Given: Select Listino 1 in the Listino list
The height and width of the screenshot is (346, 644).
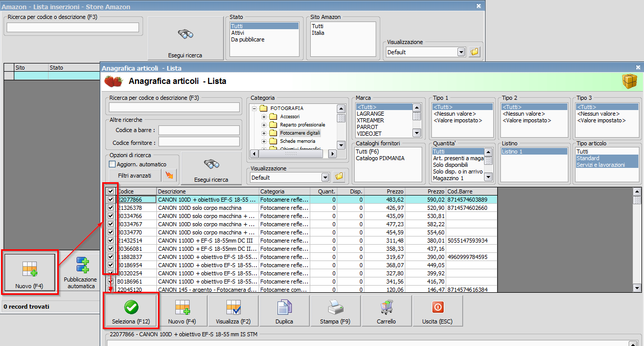Looking at the screenshot, I should coord(534,152).
